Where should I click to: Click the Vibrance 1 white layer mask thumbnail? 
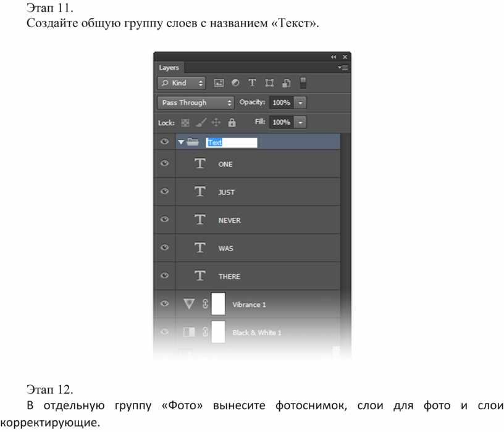[x=218, y=304]
